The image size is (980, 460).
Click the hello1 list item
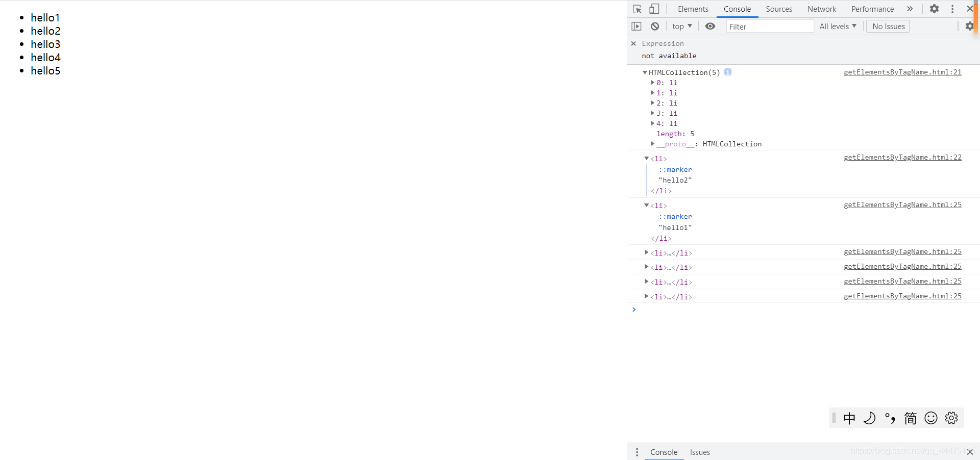(x=45, y=17)
